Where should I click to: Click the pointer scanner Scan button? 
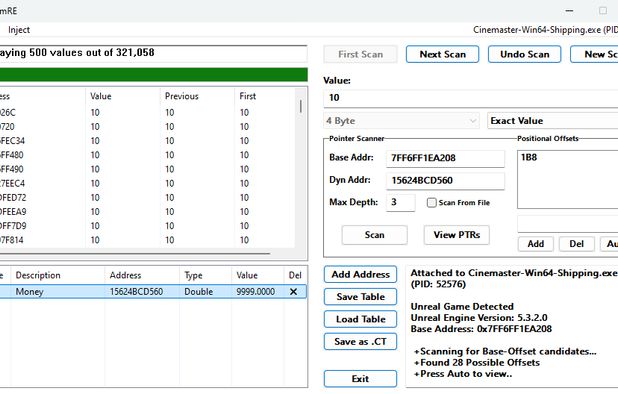click(x=374, y=235)
